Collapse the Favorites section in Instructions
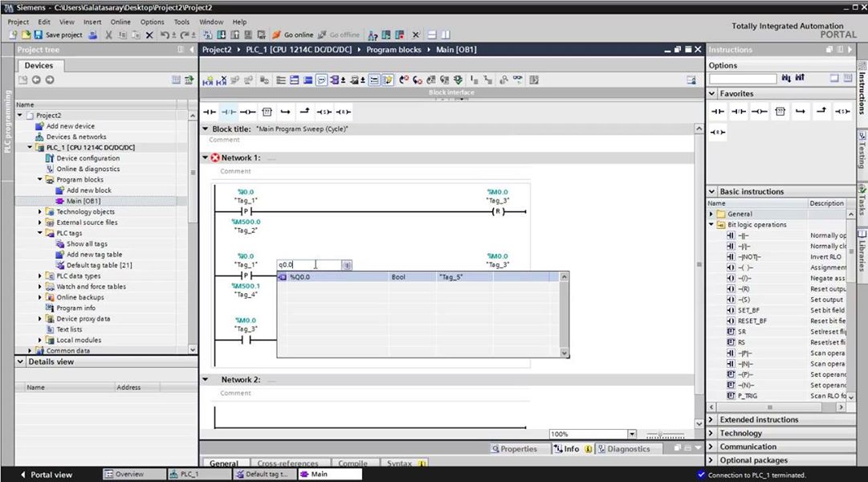Screen dimensions: 868x482 [712, 94]
